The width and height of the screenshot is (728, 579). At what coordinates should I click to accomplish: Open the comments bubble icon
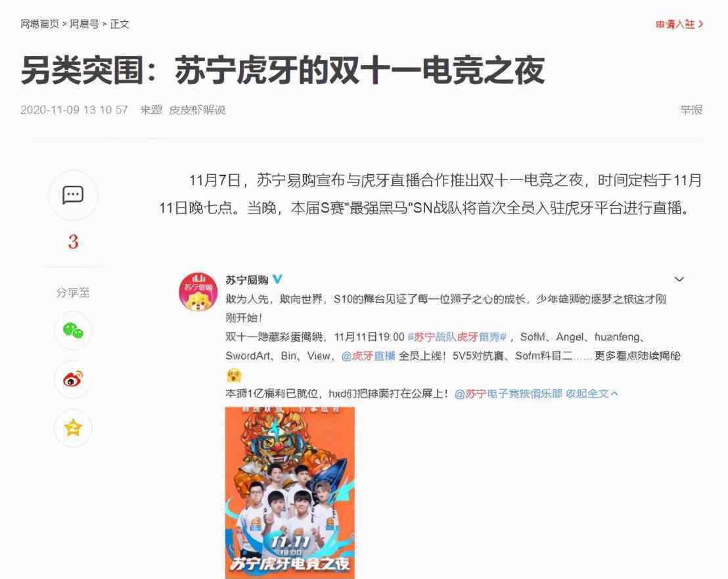(73, 195)
